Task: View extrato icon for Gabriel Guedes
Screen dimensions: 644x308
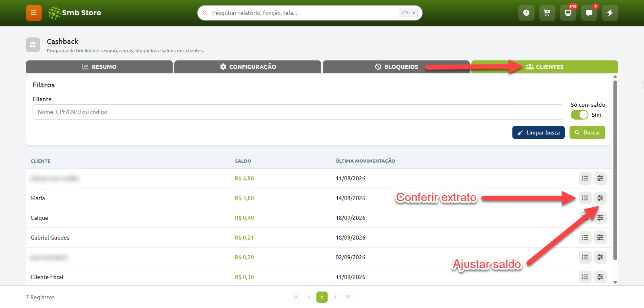Action: tap(585, 238)
